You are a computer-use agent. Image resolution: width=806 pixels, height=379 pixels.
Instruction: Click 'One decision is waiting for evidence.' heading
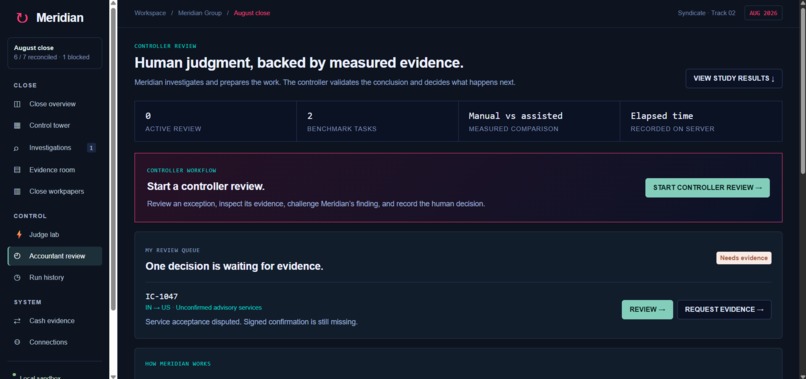[234, 266]
